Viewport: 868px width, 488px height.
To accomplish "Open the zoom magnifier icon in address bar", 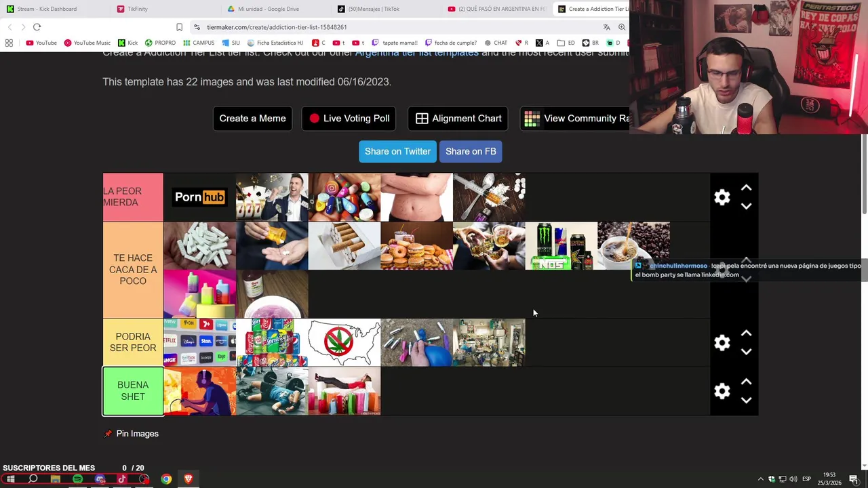I will pos(622,27).
